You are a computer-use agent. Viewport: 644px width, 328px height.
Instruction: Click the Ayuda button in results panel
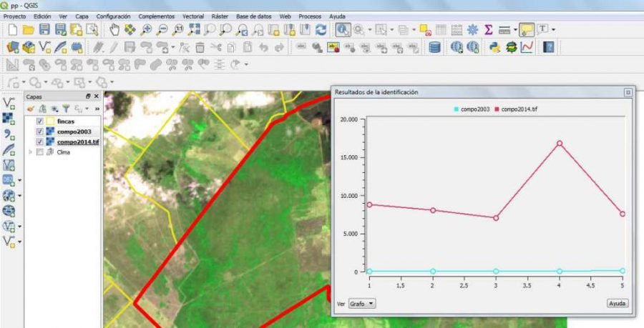point(617,304)
